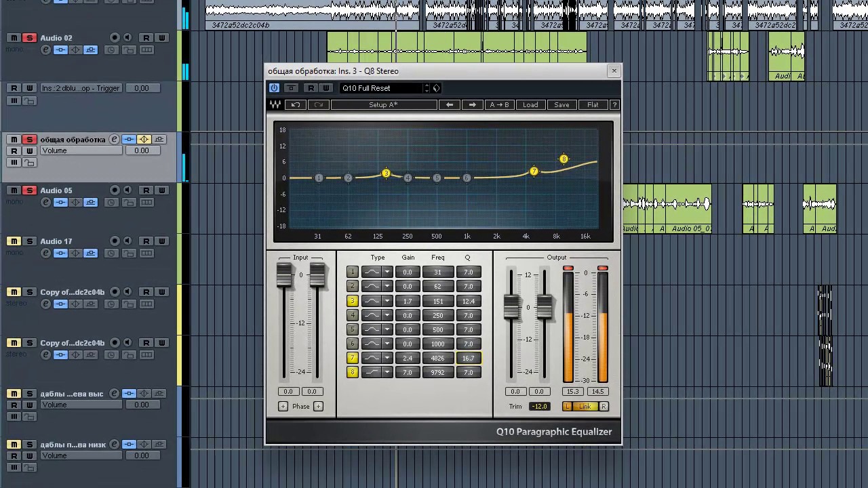Screen dimensions: 868x488
Task: Click band 3 gain value 1.7
Action: pos(408,301)
